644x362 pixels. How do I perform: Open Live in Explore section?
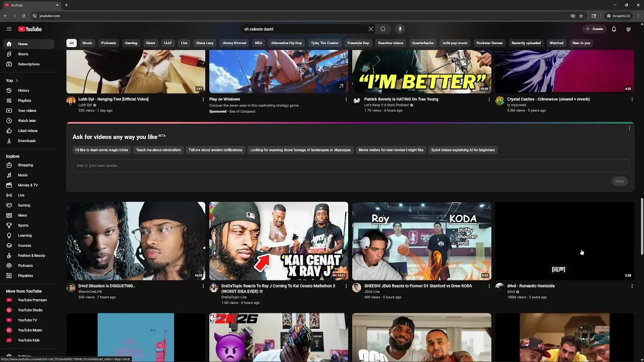pyautogui.click(x=28, y=195)
